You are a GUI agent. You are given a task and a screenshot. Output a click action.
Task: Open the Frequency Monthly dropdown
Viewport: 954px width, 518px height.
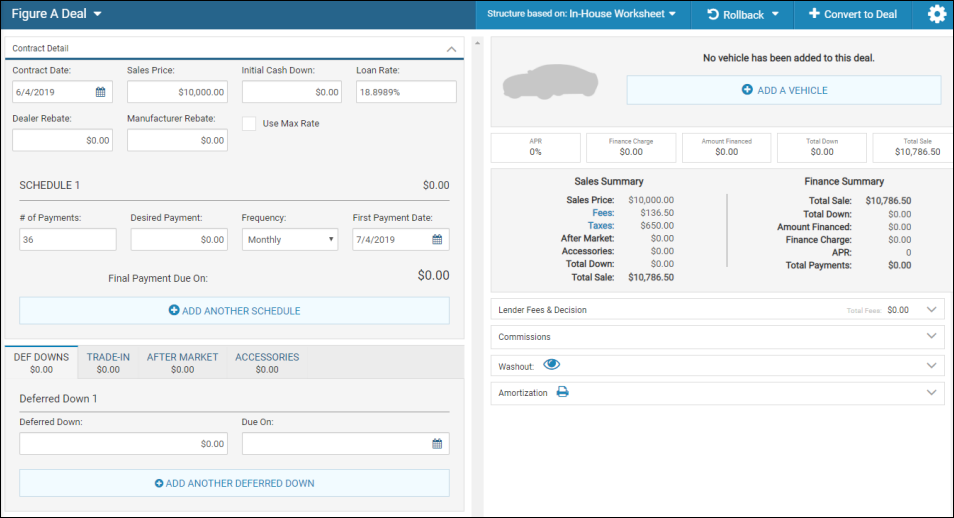coord(290,239)
